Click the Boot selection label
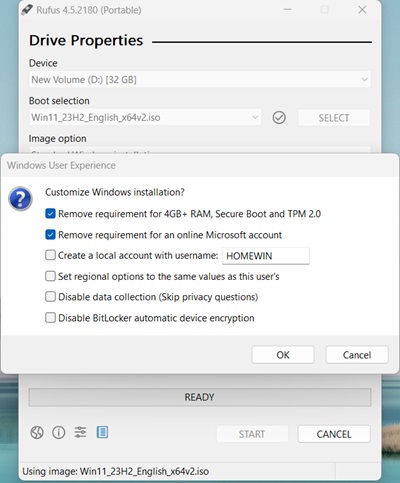Viewport: 400px width, 483px height. [x=59, y=101]
